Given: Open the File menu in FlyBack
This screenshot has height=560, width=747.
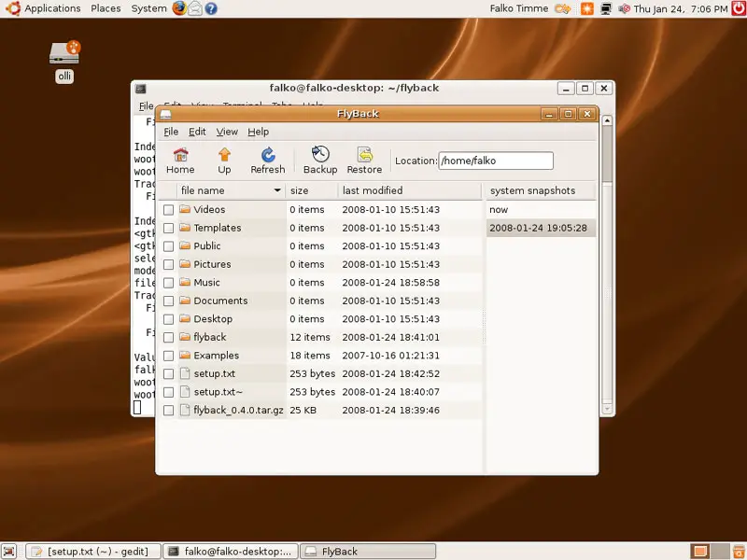Looking at the screenshot, I should (x=171, y=132).
